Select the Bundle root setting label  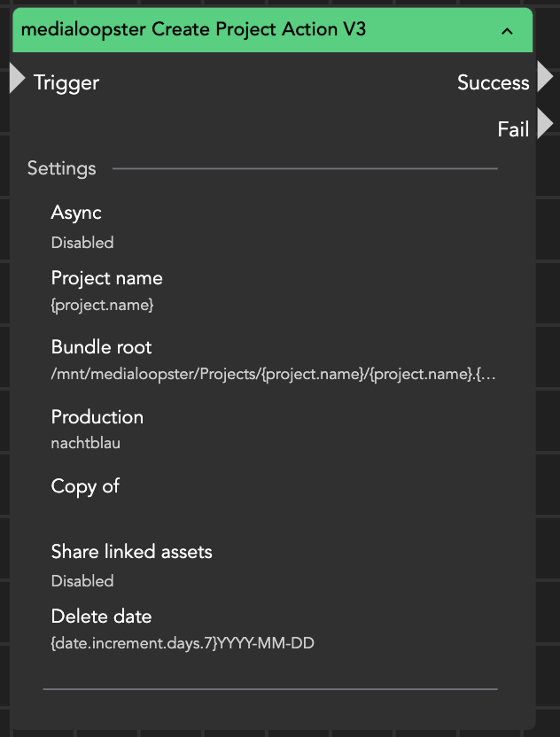pos(102,347)
